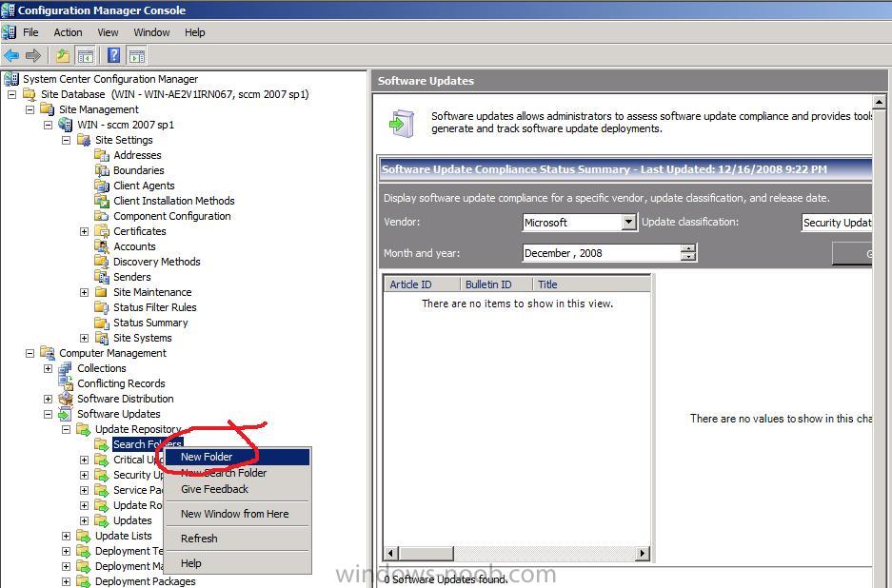Expand the Update Lists node
The image size is (892, 588).
click(66, 536)
